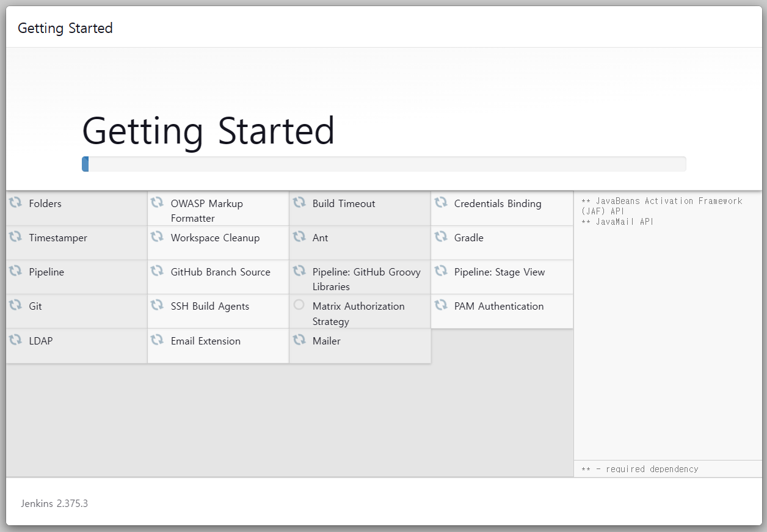The image size is (767, 532).
Task: Select the PAM Authentication label
Action: pos(499,307)
